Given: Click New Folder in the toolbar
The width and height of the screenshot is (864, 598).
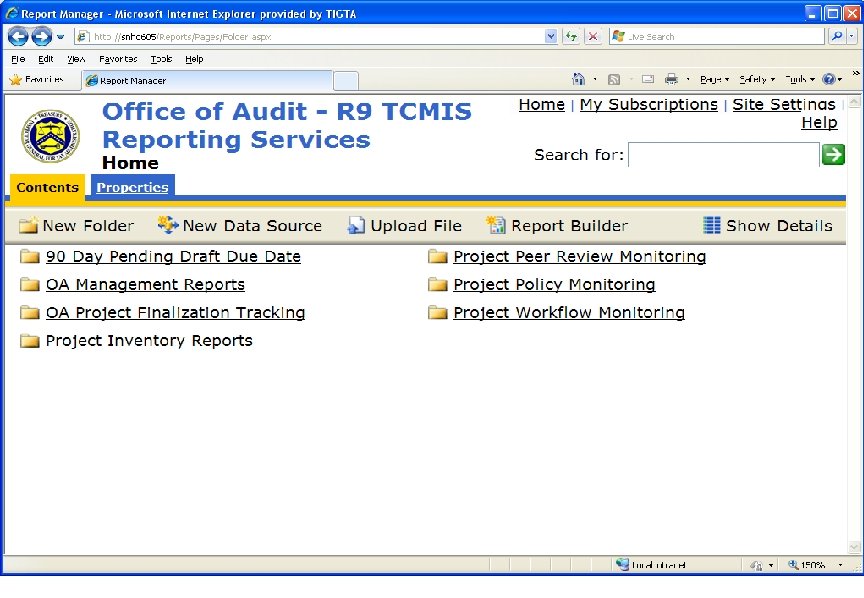Looking at the screenshot, I should click(76, 225).
